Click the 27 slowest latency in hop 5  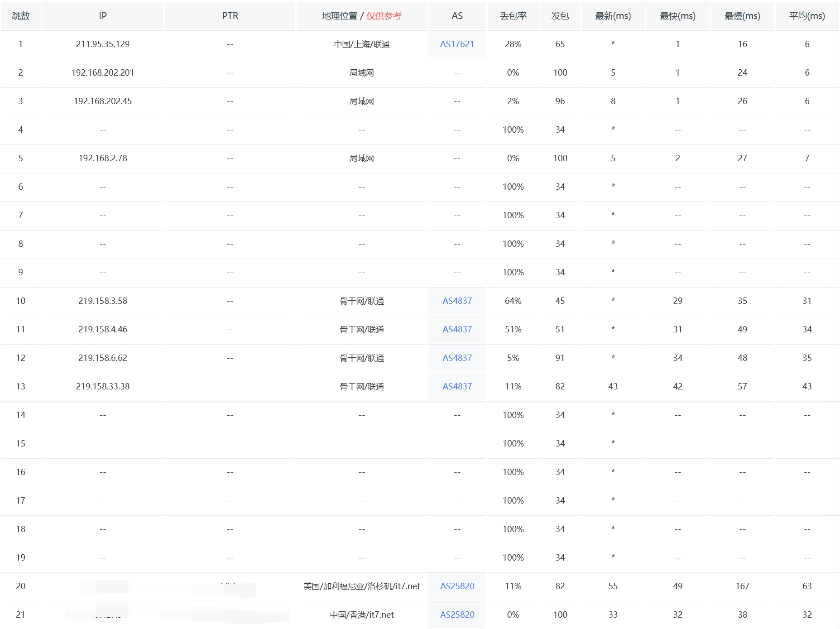(x=743, y=158)
